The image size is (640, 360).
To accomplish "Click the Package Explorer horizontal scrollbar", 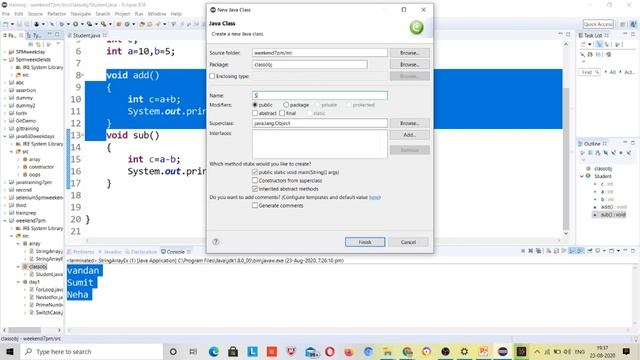I will click(x=24, y=330).
